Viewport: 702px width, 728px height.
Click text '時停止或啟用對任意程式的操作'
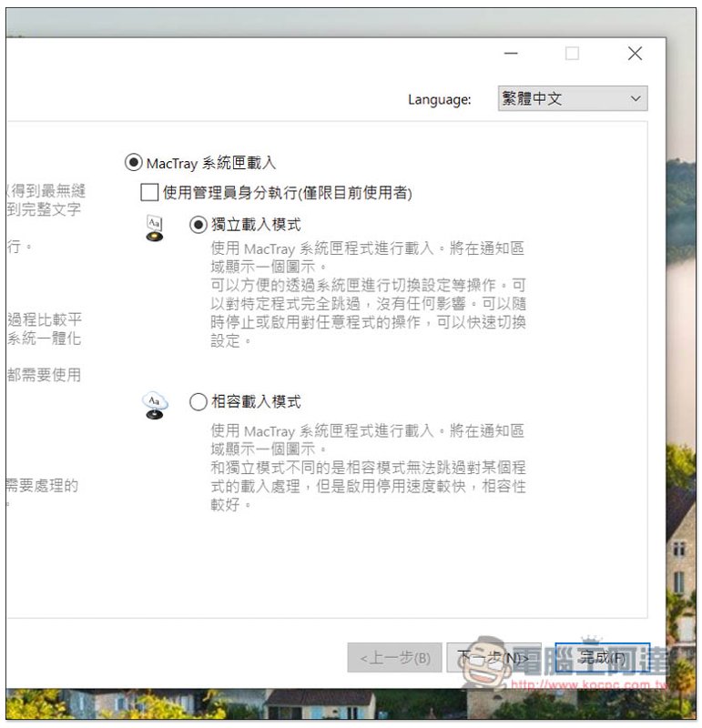(315, 322)
